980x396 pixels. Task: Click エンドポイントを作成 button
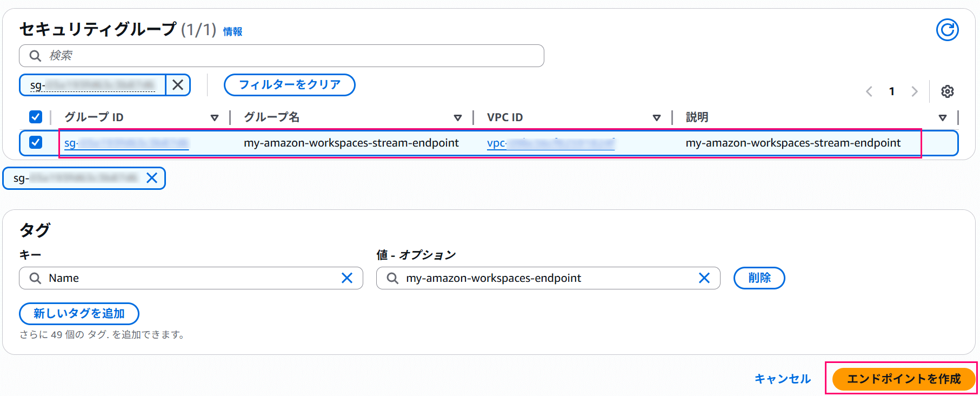(904, 379)
